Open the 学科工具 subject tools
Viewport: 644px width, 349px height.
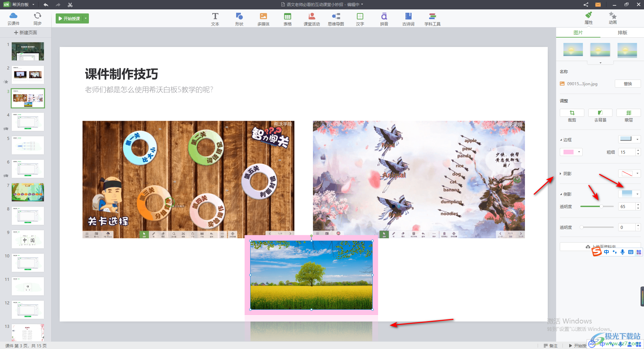click(432, 19)
